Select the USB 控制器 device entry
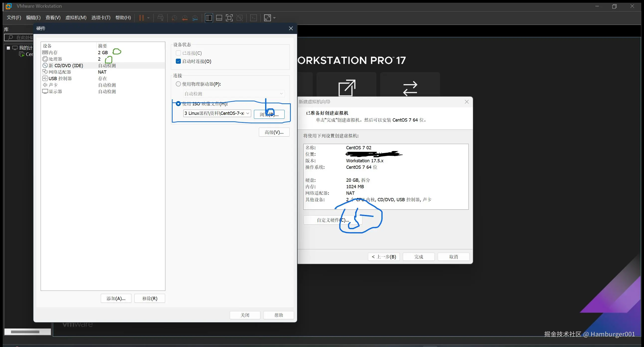644x347 pixels. point(60,78)
